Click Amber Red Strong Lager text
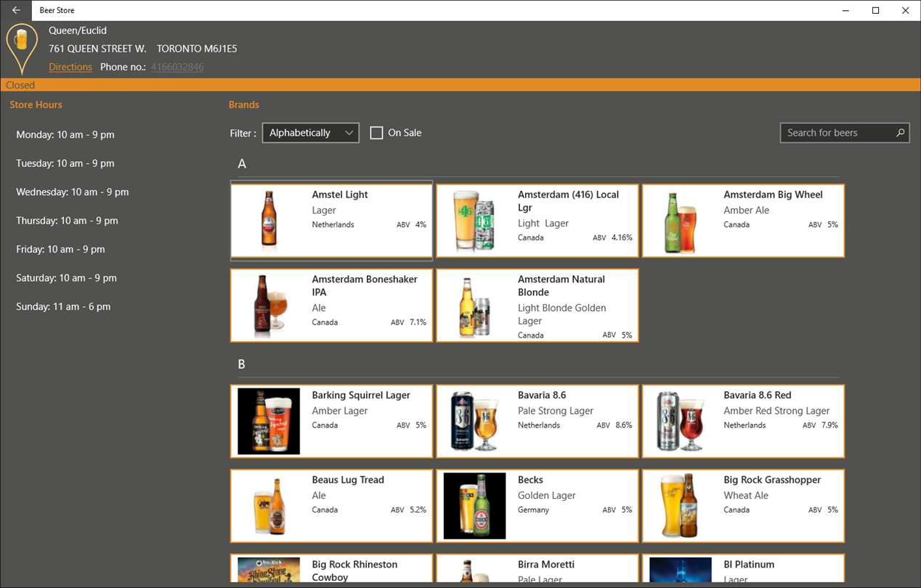The image size is (921, 588). click(x=776, y=411)
